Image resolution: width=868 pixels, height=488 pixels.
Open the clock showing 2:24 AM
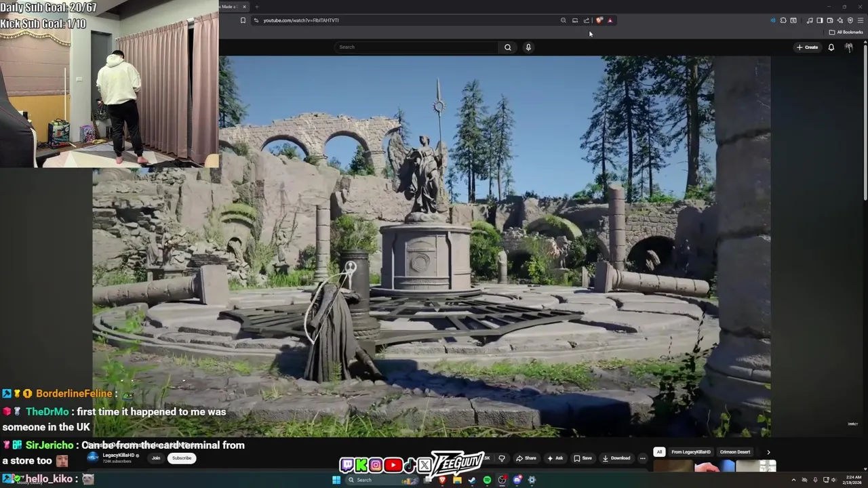(x=852, y=480)
